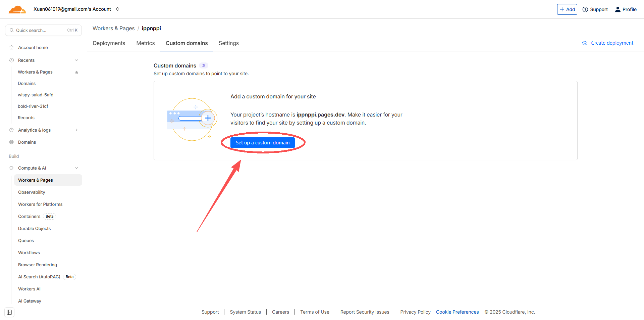Collapse Compute & AI chevron
644x320 pixels.
[x=76, y=168]
